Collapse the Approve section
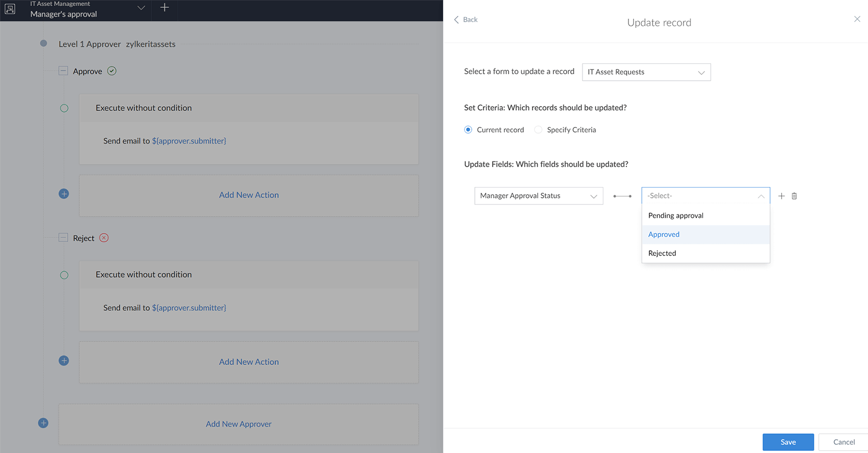Viewport: 868px width, 453px height. click(x=63, y=70)
